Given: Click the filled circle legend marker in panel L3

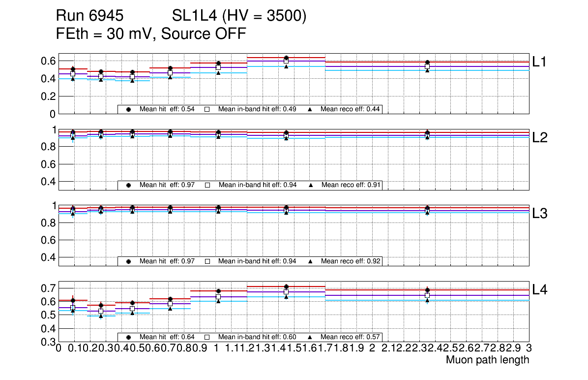Looking at the screenshot, I should 129,261.
